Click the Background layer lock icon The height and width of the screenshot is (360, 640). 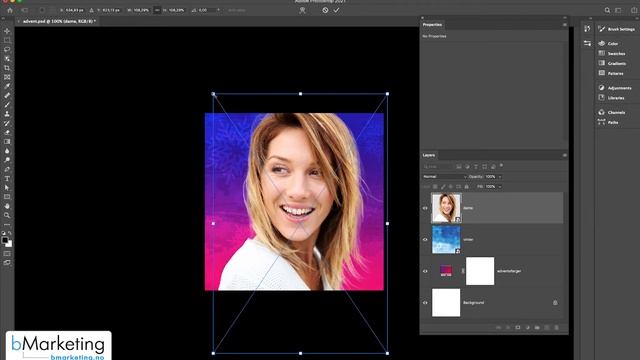click(555, 303)
